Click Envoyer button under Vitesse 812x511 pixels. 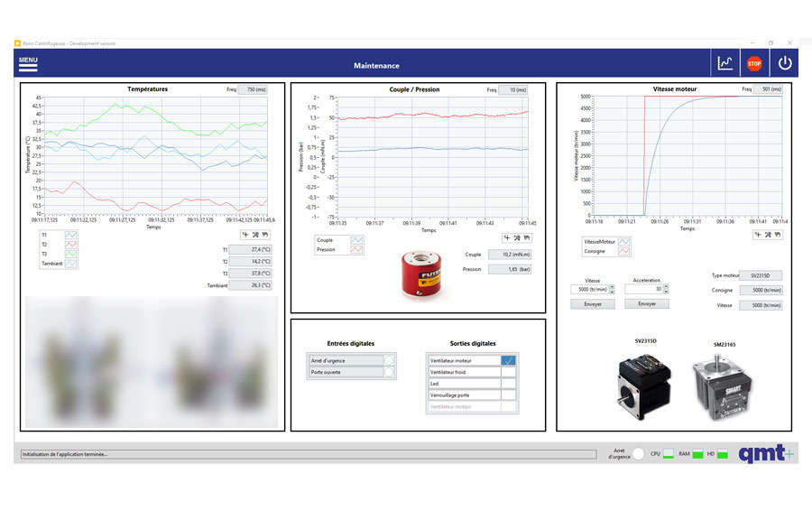(x=593, y=304)
